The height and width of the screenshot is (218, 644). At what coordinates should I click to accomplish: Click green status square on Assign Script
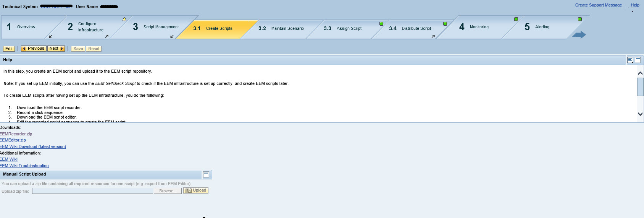coord(381,24)
